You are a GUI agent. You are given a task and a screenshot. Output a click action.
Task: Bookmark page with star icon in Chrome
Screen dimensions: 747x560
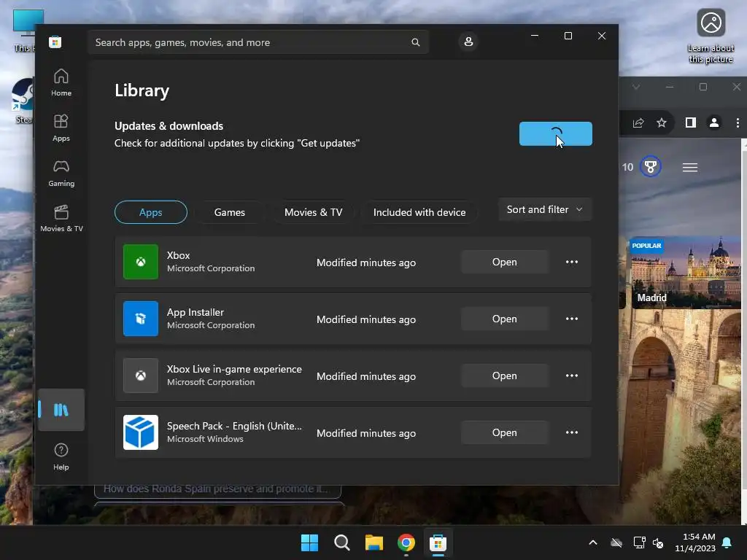pyautogui.click(x=661, y=122)
